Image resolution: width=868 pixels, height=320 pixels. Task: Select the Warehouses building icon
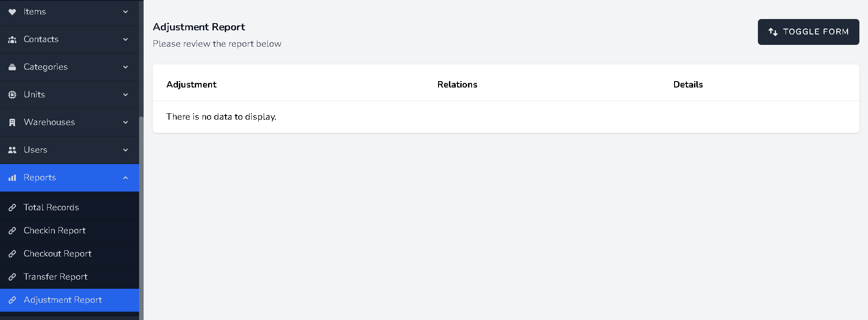(12, 122)
